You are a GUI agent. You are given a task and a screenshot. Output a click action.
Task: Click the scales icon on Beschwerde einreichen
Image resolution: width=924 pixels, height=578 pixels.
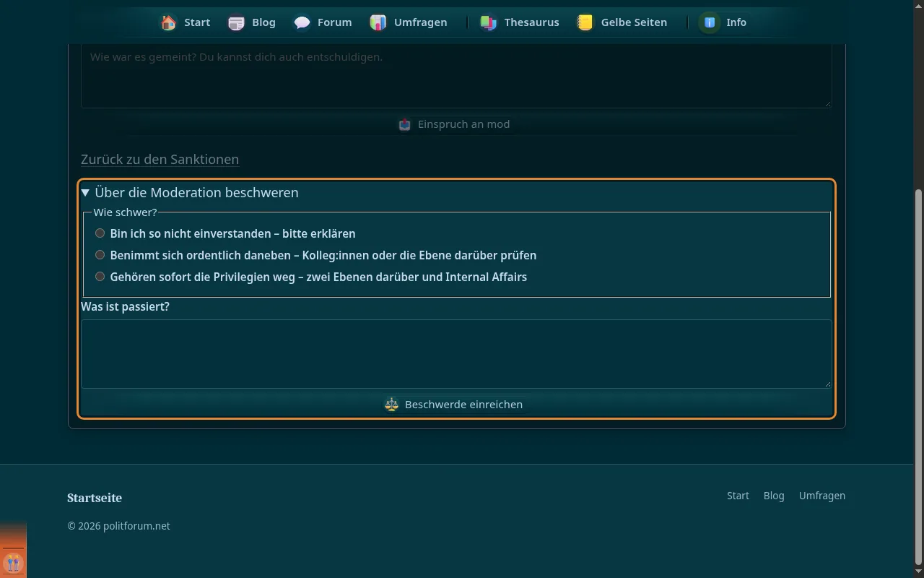(x=391, y=405)
